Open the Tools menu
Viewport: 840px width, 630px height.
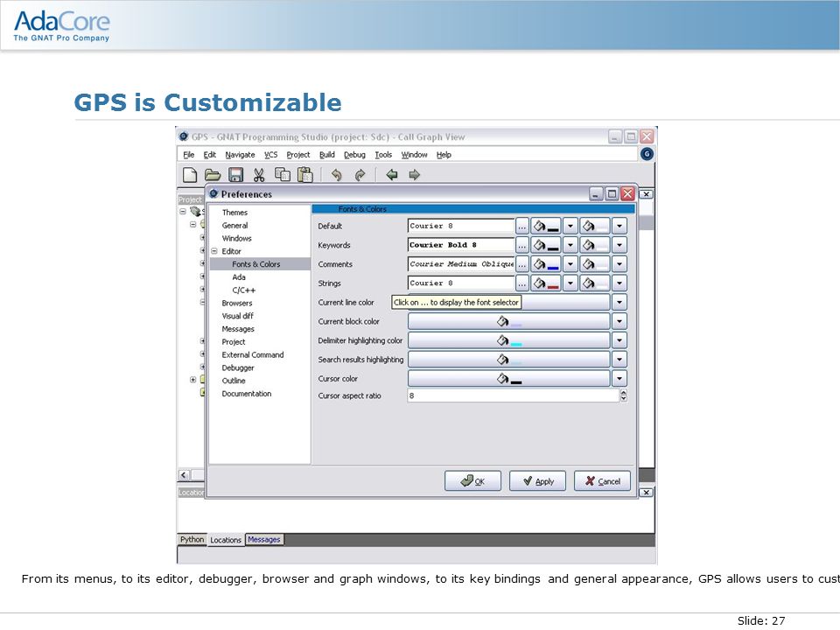coord(383,155)
